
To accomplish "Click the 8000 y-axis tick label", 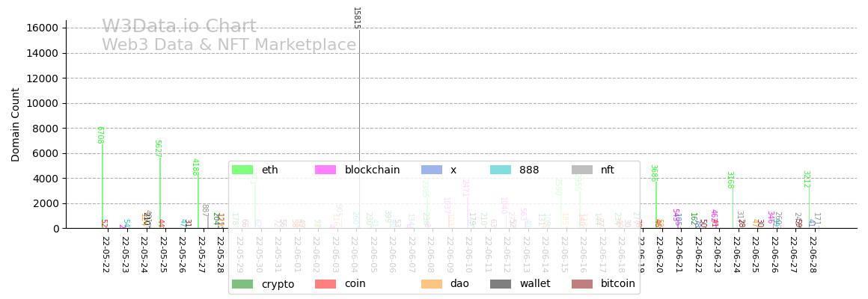I will tap(46, 129).
